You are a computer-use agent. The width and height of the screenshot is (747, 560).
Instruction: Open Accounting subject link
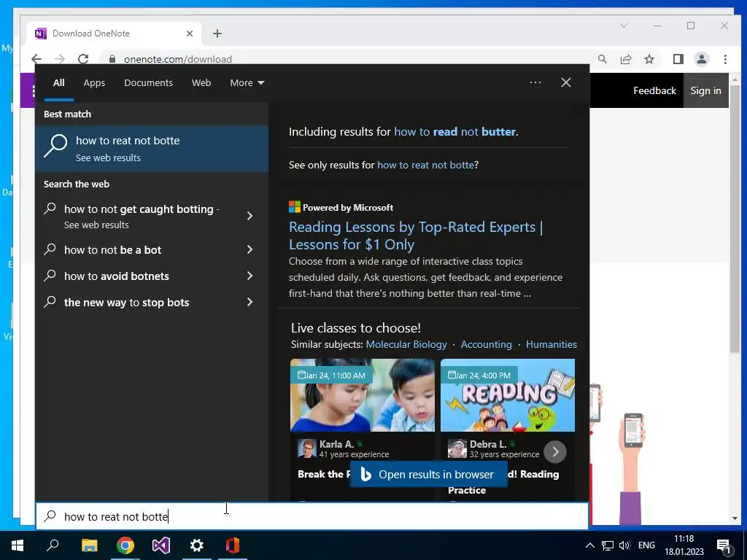(486, 344)
